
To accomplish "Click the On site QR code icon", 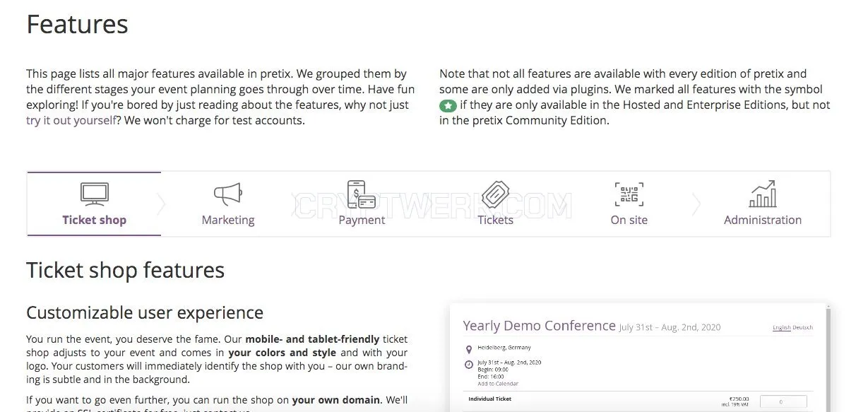I will click(x=629, y=194).
